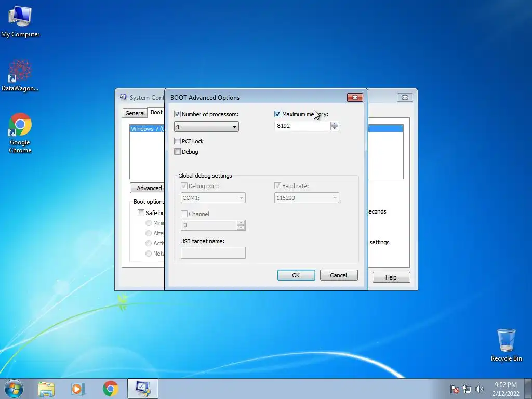The width and height of the screenshot is (532, 399).
Task: Click the Channel number field
Action: (209, 225)
